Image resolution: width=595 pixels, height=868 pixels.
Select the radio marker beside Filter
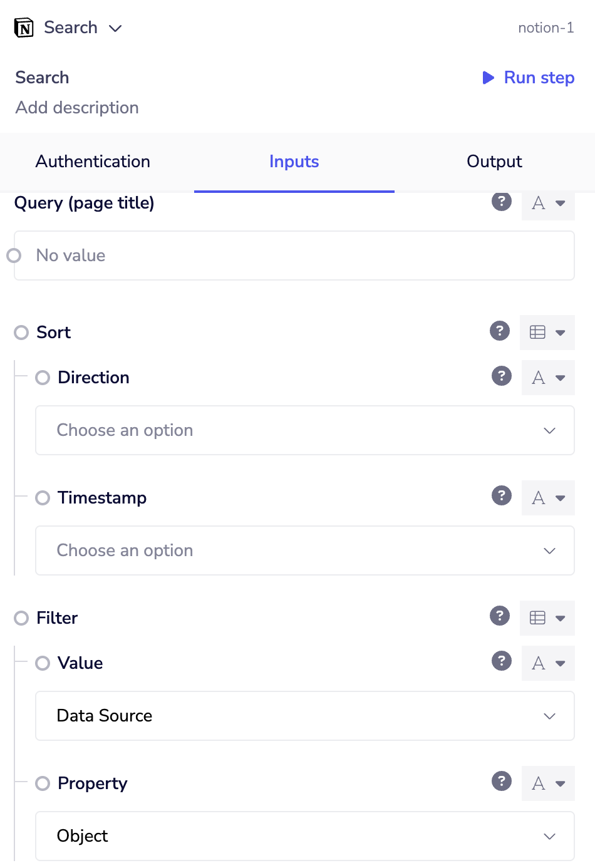pos(20,618)
